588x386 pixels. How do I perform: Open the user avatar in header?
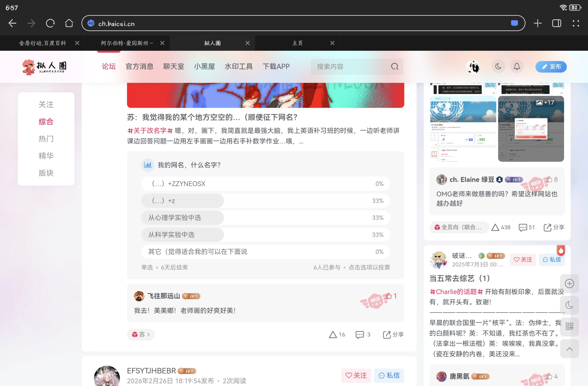473,67
